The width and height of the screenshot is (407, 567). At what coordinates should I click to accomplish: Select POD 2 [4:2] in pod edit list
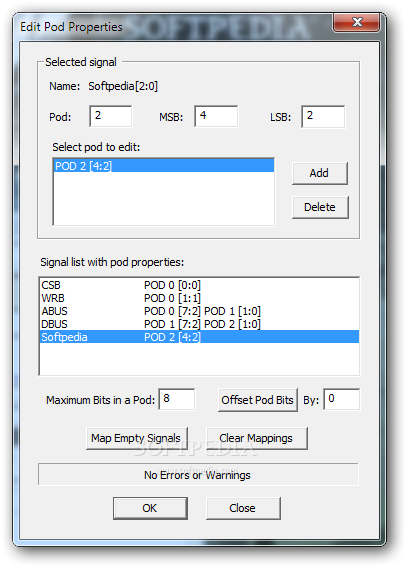click(x=164, y=166)
